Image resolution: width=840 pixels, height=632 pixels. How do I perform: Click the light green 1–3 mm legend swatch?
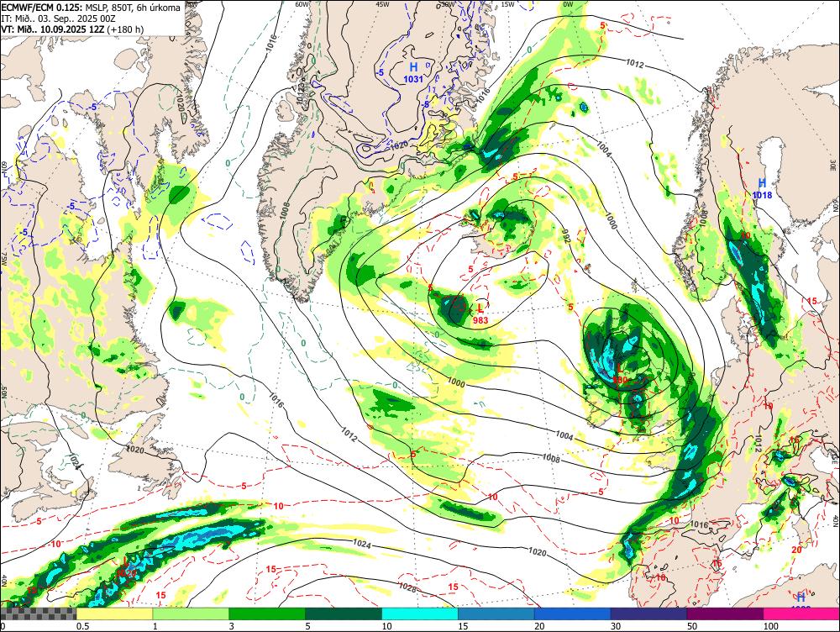[x=191, y=614]
